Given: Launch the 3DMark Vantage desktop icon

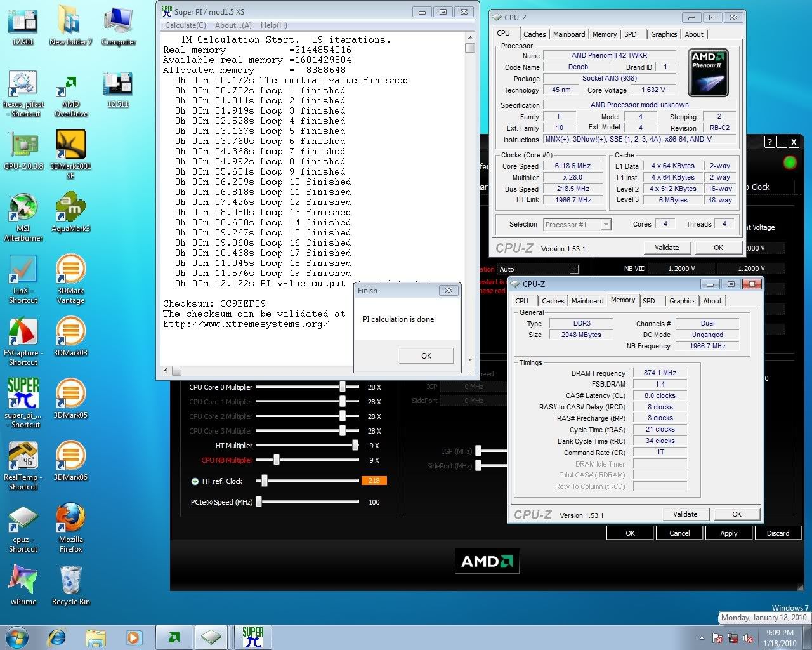Looking at the screenshot, I should (x=70, y=279).
